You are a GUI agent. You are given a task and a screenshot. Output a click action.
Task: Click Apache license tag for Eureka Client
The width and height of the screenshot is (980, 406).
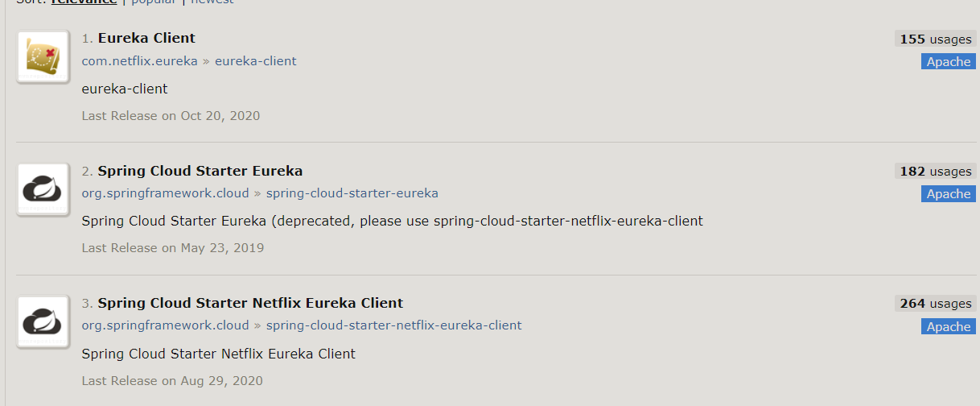click(949, 62)
